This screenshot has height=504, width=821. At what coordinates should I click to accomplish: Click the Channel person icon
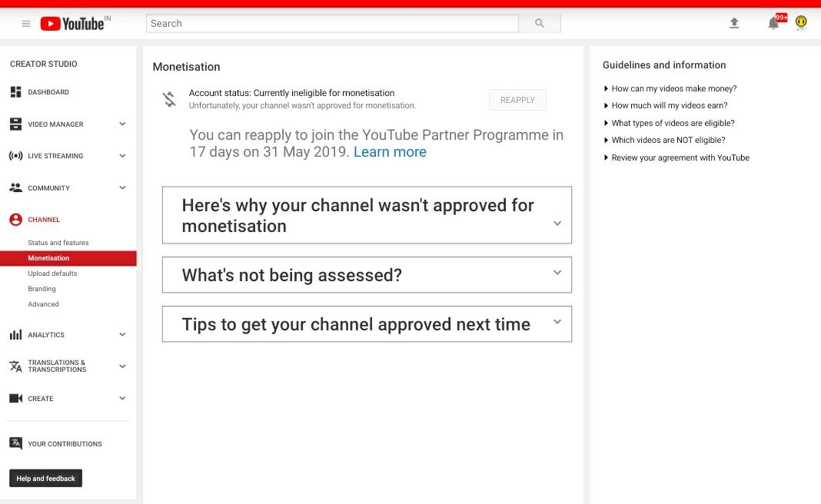tap(15, 220)
